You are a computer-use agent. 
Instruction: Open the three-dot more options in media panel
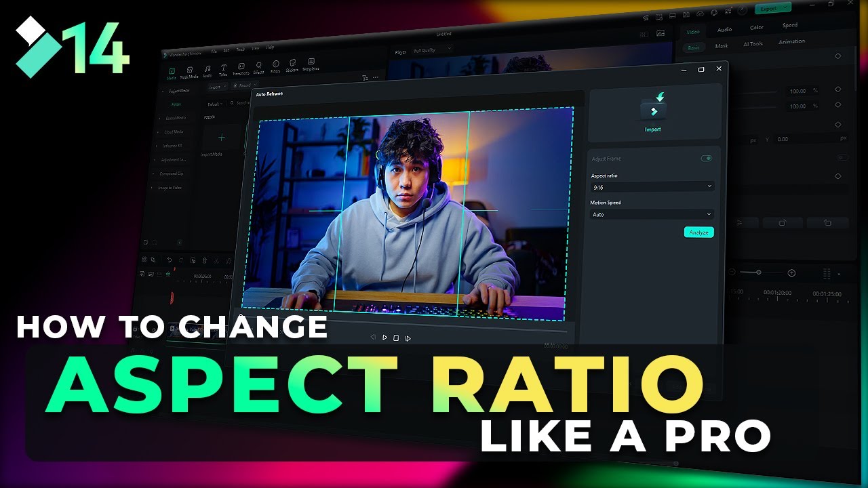[376, 77]
